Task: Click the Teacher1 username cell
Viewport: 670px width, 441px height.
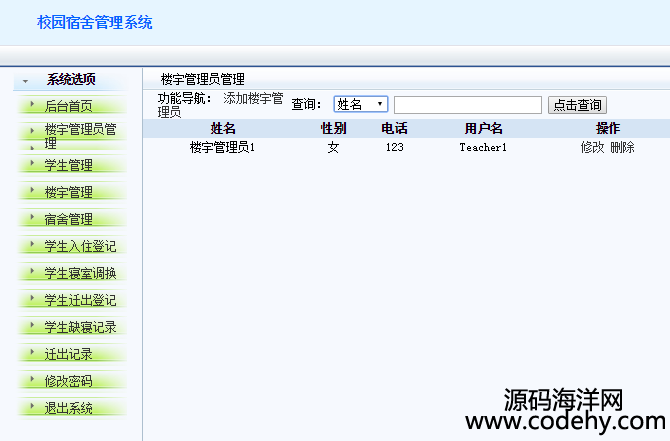Action: pos(483,147)
